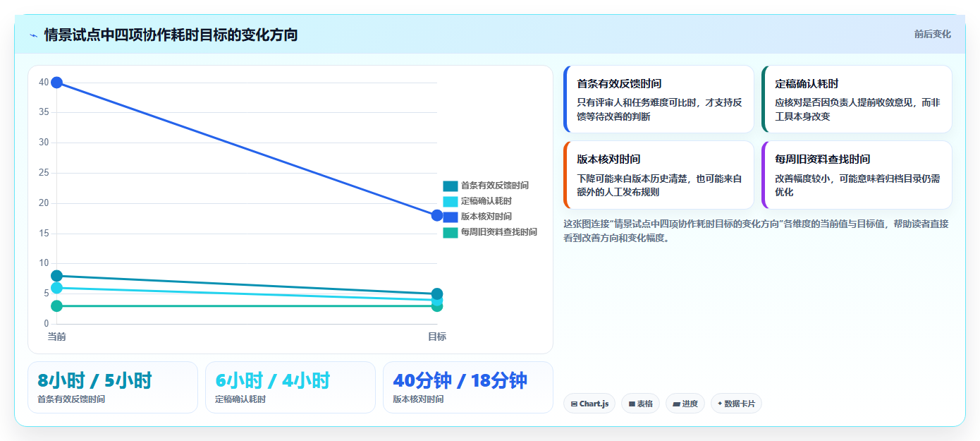Click the 首条有效反馈时间 legend label
980x441 pixels.
pos(495,186)
